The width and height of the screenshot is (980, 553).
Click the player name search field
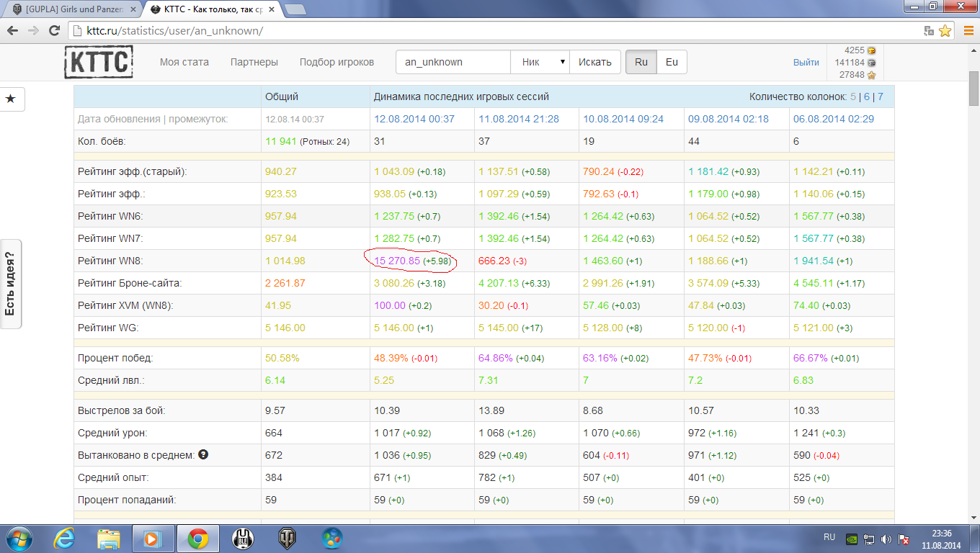point(453,62)
